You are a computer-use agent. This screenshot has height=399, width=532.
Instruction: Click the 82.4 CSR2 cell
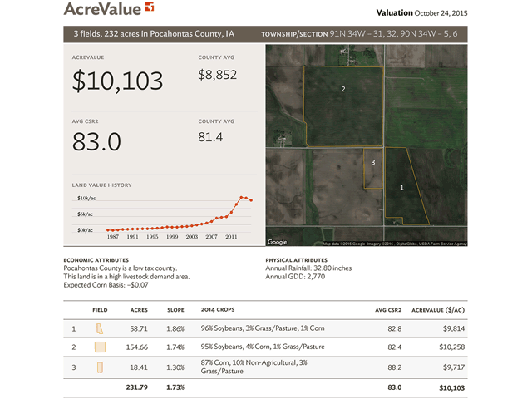(x=395, y=347)
